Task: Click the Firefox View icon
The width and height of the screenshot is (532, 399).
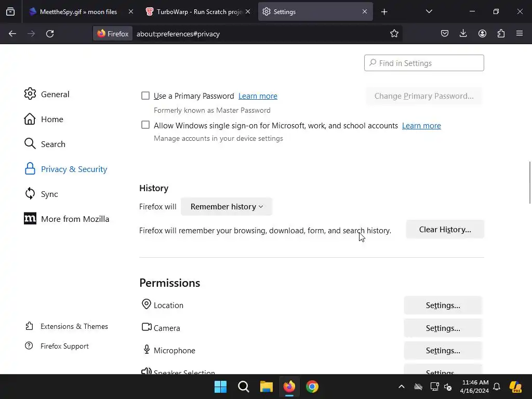Action: 10,11
